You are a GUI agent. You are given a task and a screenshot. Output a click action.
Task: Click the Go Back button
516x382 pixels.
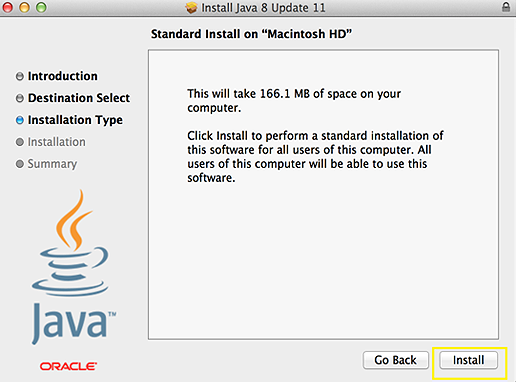(396, 360)
